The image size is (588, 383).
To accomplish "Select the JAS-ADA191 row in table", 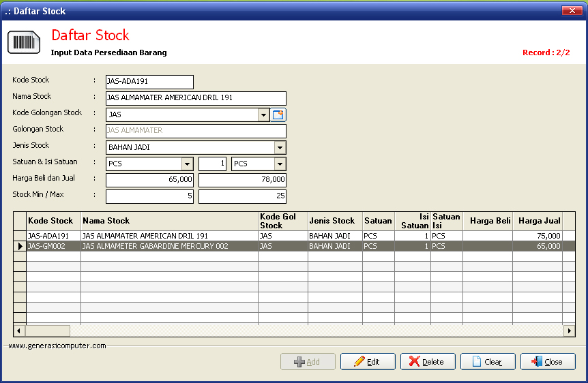I will pos(53,236).
